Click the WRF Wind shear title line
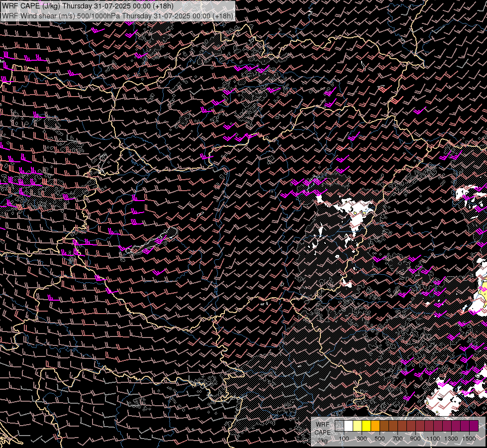This screenshot has height=448, width=487. pos(117,16)
